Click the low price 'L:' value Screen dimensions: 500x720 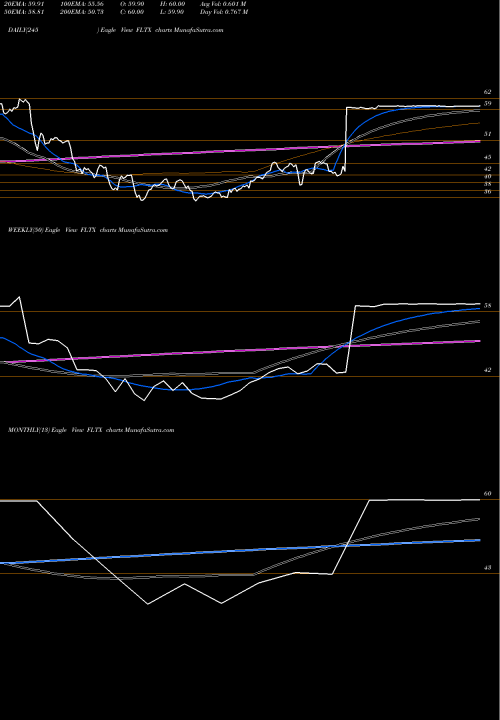point(173,12)
